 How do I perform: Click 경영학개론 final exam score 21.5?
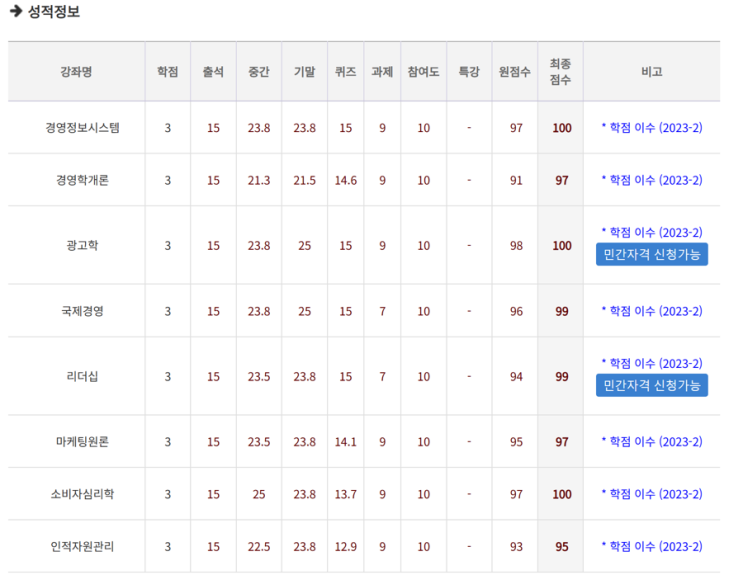(304, 180)
